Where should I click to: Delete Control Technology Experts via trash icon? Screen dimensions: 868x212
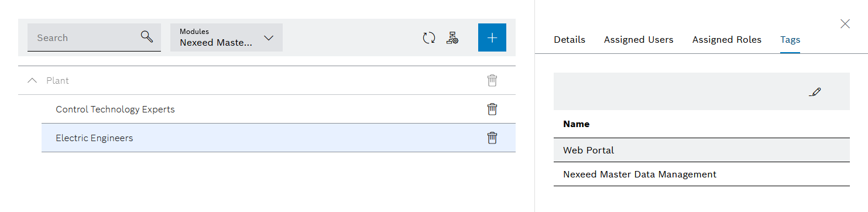[x=492, y=109]
